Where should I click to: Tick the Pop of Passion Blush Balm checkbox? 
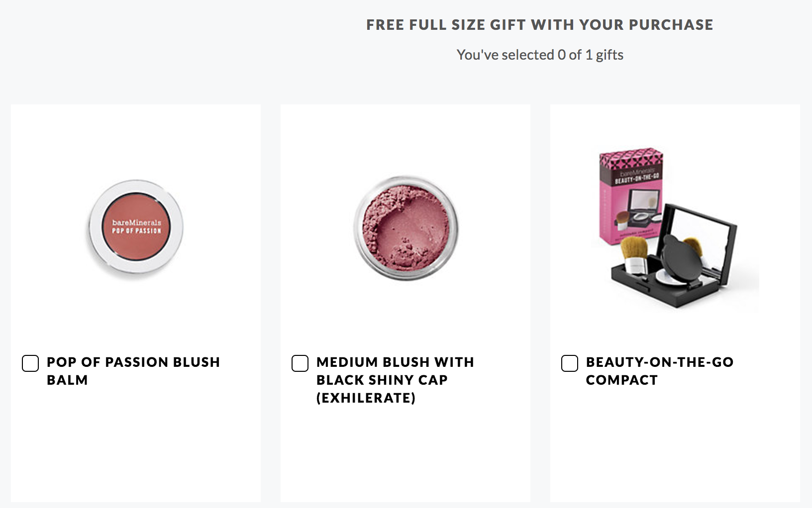tap(30, 363)
